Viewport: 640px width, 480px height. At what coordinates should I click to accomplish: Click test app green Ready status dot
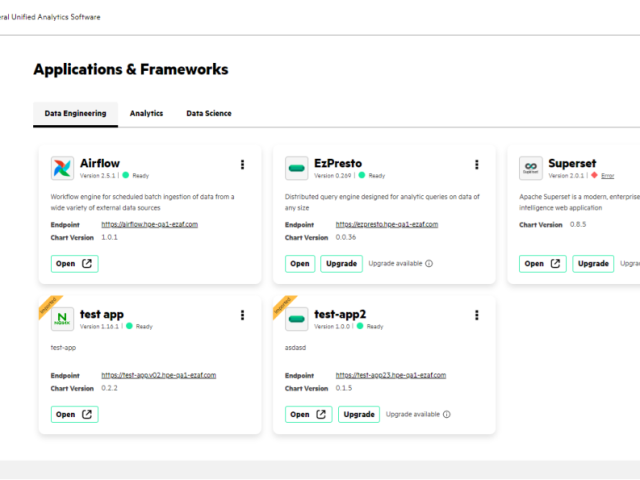pos(129,326)
